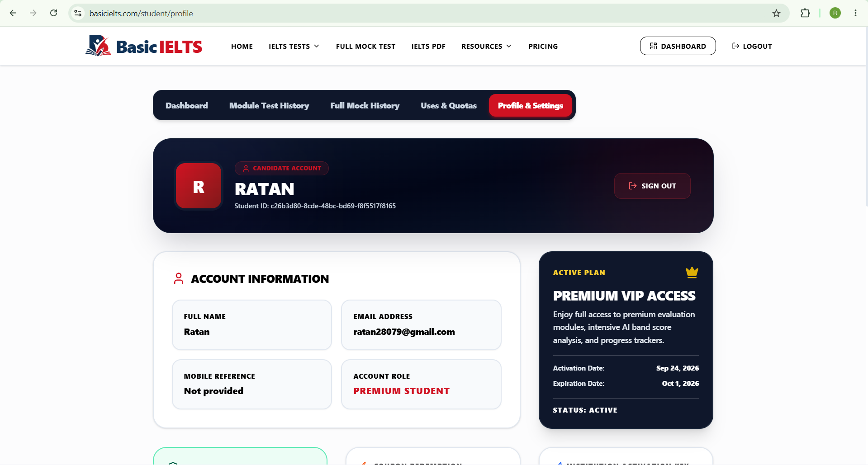The image size is (868, 465).
Task: Switch to the Dashboard tab
Action: coord(187,105)
